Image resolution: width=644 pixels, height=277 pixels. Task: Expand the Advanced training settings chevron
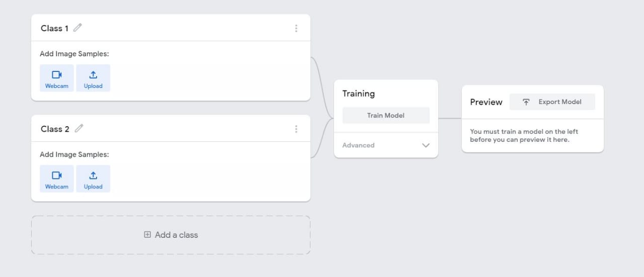[426, 145]
